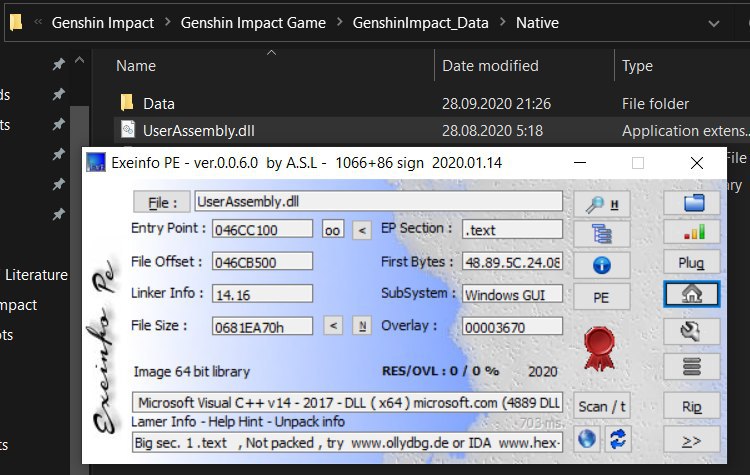This screenshot has width=750, height=475.
Task: Click the First Bytes field
Action: 512,262
